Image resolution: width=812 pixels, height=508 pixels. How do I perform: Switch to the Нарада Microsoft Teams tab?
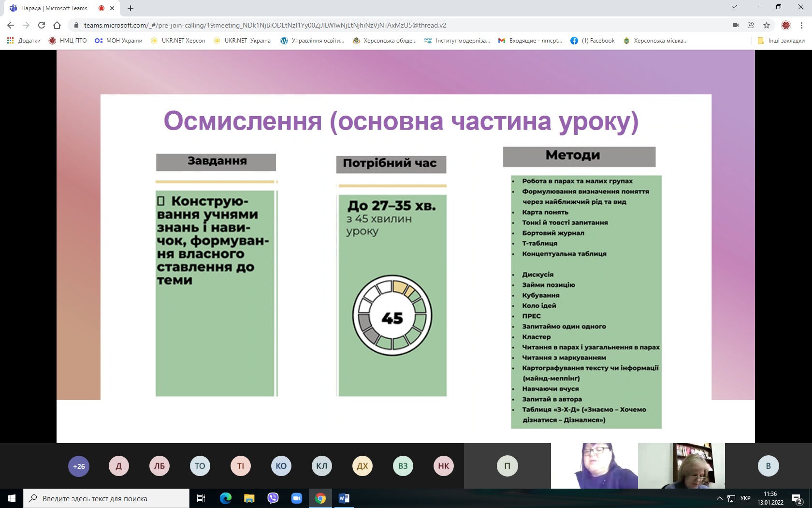tap(54, 8)
